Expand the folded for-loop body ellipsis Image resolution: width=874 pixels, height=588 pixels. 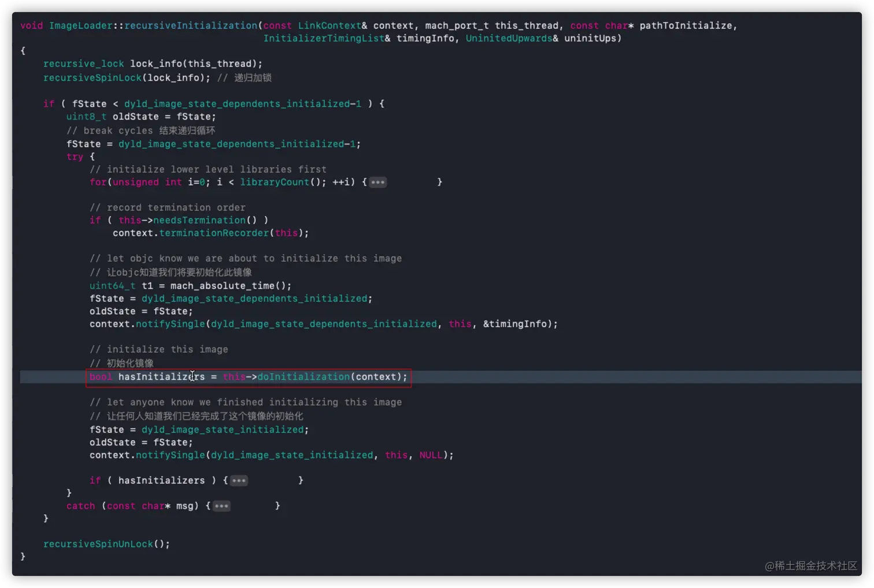pyautogui.click(x=377, y=182)
